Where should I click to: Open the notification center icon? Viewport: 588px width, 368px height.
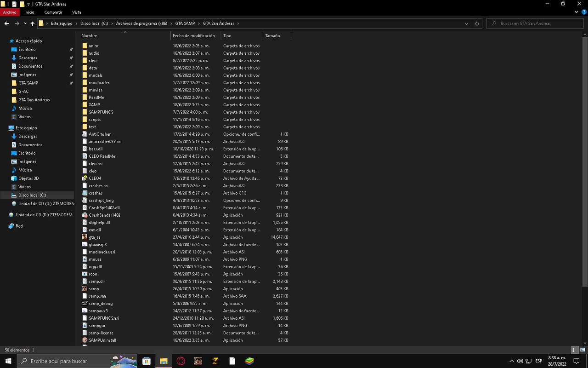point(577,361)
